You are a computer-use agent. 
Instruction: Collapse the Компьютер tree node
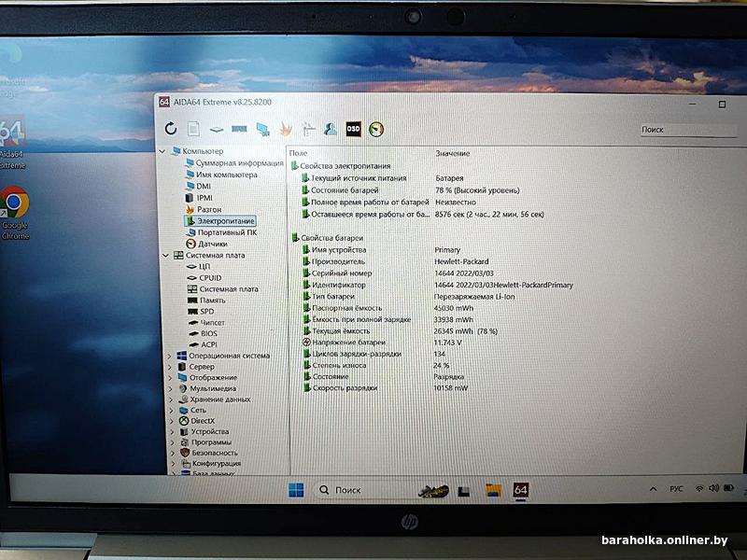(162, 151)
